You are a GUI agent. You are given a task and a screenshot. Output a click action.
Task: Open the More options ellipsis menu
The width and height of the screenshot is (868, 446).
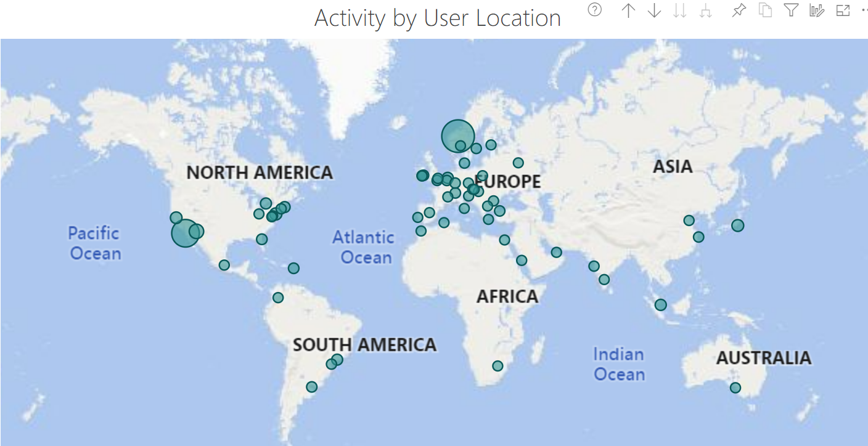coord(864,10)
